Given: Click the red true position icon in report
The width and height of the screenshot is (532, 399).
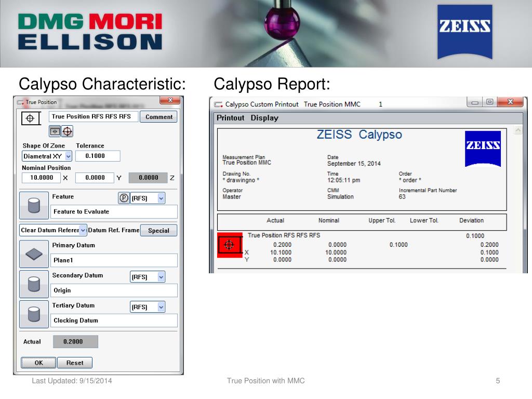Looking at the screenshot, I should point(230,245).
